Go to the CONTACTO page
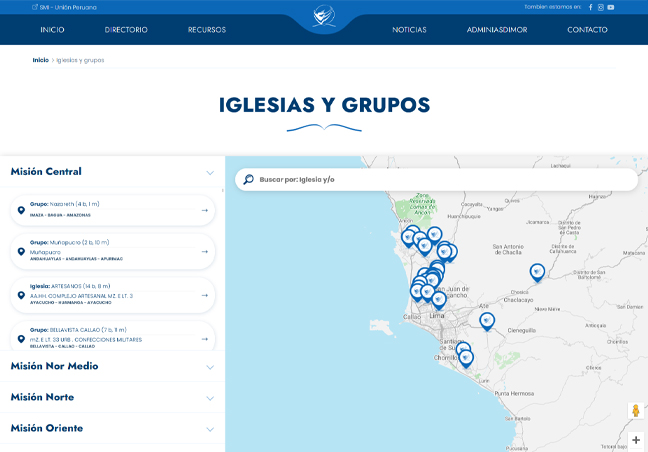 pos(587,30)
